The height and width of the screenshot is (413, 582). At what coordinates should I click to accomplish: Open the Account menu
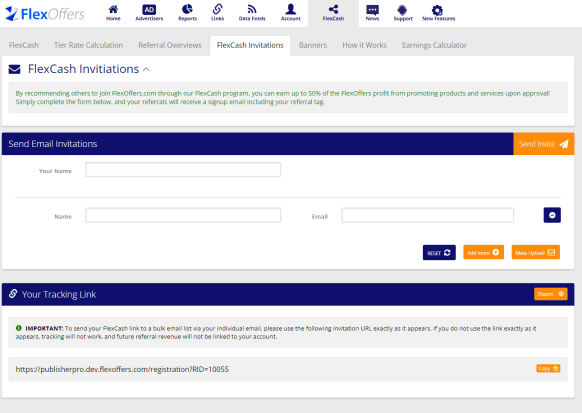pos(291,13)
